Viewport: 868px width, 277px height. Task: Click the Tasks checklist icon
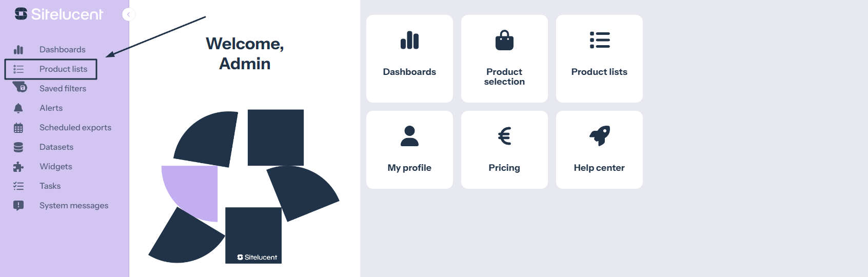click(x=18, y=186)
